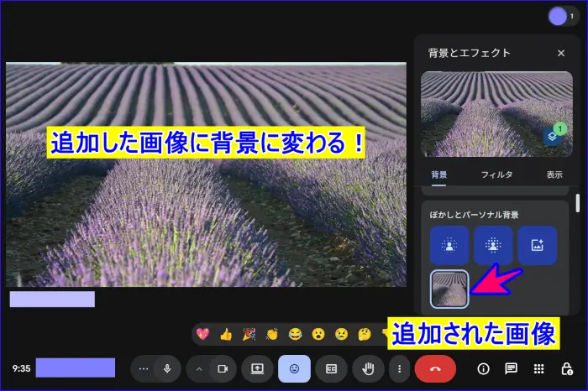Viewport: 588px width, 391px height.
Task: Switch to the 表示 tab
Action: [554, 175]
